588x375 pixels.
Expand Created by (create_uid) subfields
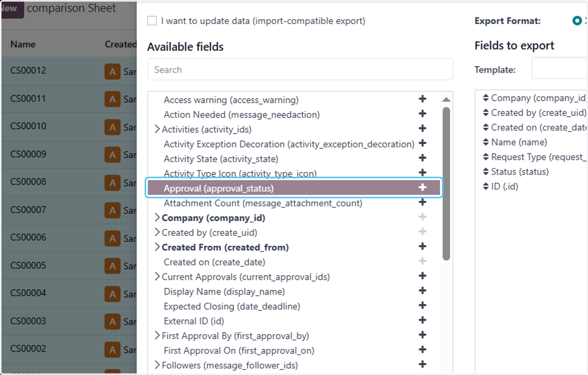[157, 232]
